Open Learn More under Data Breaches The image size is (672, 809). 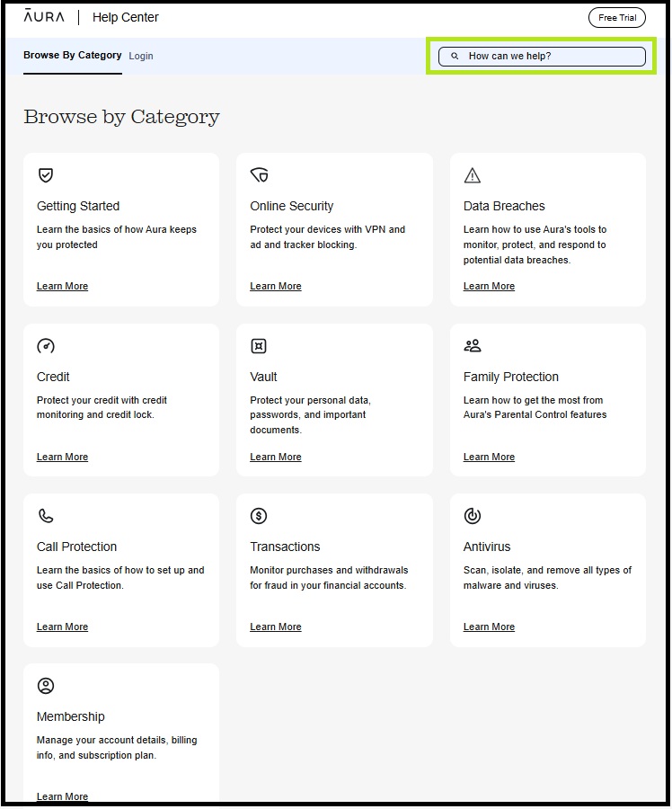click(x=489, y=287)
